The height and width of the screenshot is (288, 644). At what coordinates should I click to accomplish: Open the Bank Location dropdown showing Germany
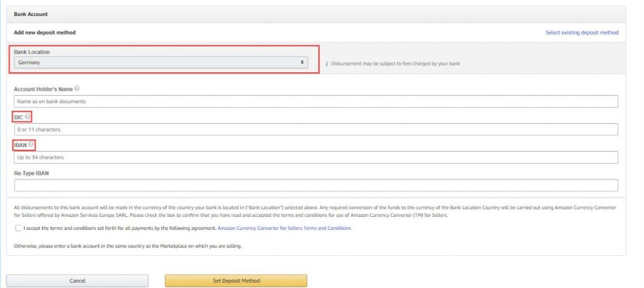161,62
